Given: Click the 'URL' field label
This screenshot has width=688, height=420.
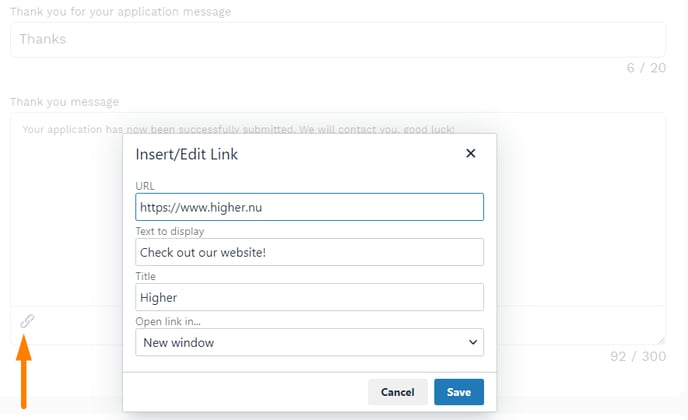Looking at the screenshot, I should (145, 186).
